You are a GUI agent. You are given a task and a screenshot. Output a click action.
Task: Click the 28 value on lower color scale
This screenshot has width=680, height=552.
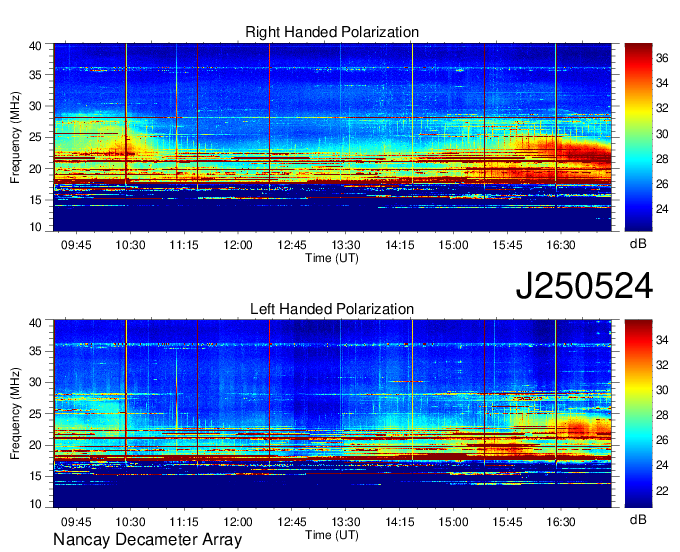[x=662, y=415]
